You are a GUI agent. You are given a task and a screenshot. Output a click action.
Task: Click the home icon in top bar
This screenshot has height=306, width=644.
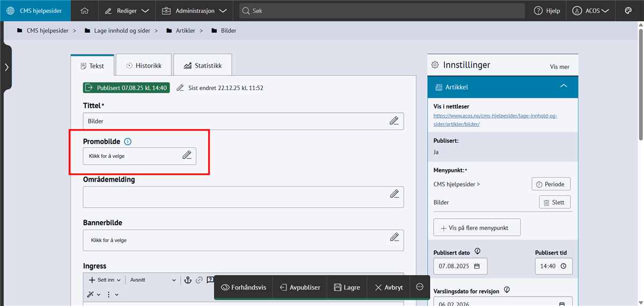click(x=84, y=11)
